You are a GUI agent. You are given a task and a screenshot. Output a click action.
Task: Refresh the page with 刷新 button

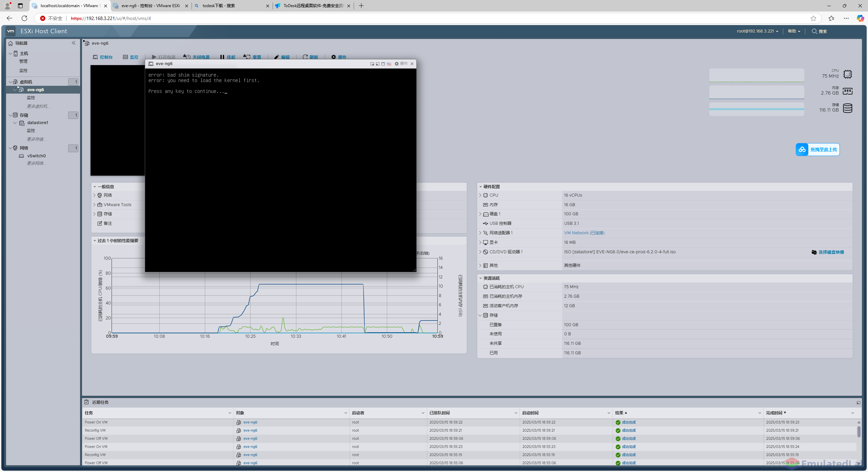pyautogui.click(x=310, y=57)
